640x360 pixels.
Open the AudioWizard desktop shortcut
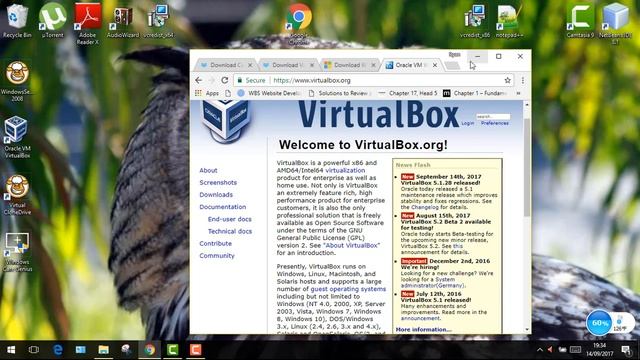click(123, 21)
